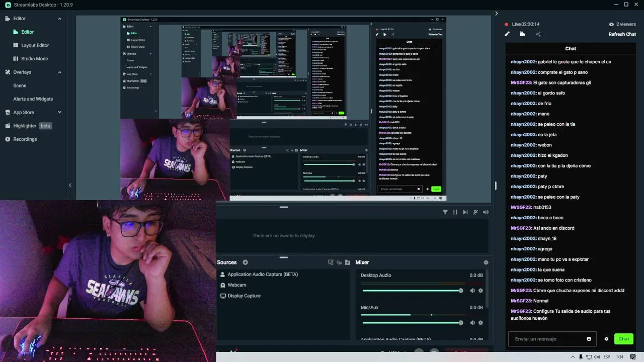Image resolution: width=644 pixels, height=362 pixels.
Task: Pause the alert queue in events bar
Action: pos(455,212)
